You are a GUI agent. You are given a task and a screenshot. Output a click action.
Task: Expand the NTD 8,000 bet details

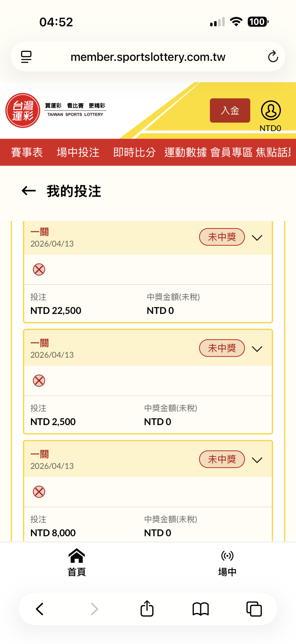(257, 460)
